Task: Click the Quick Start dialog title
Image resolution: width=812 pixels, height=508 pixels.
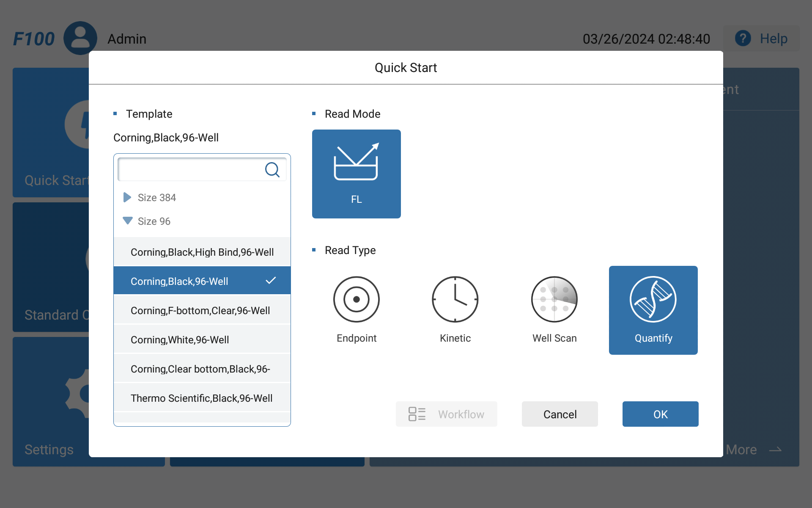Action: click(x=406, y=68)
